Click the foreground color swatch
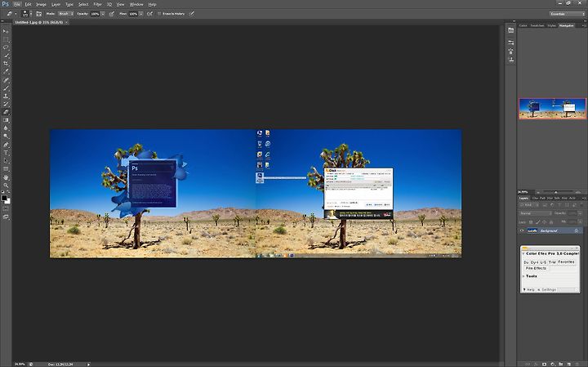Viewport: 588px width, 367px height. 4,198
